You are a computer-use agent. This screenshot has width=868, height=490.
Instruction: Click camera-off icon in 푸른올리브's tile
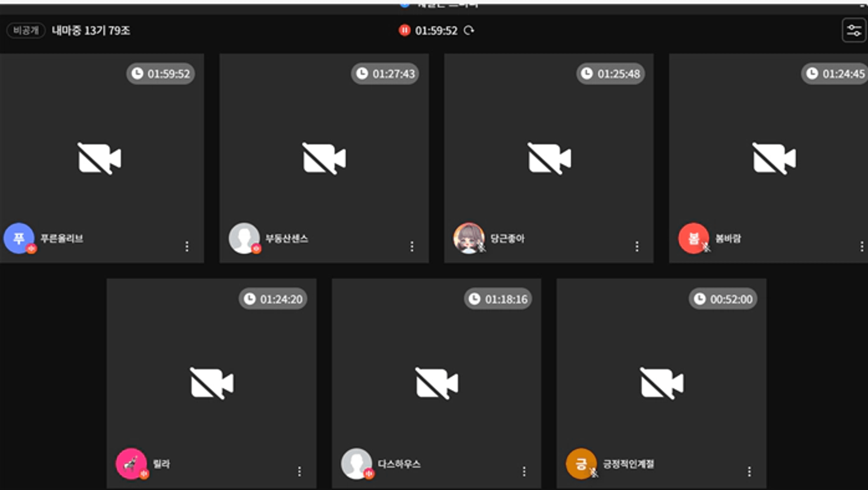pyautogui.click(x=99, y=159)
